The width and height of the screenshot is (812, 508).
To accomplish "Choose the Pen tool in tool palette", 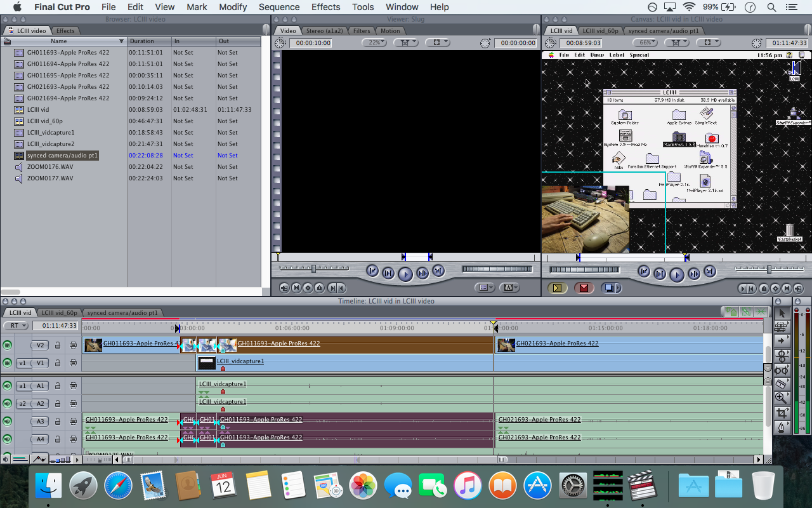I will coord(782,427).
